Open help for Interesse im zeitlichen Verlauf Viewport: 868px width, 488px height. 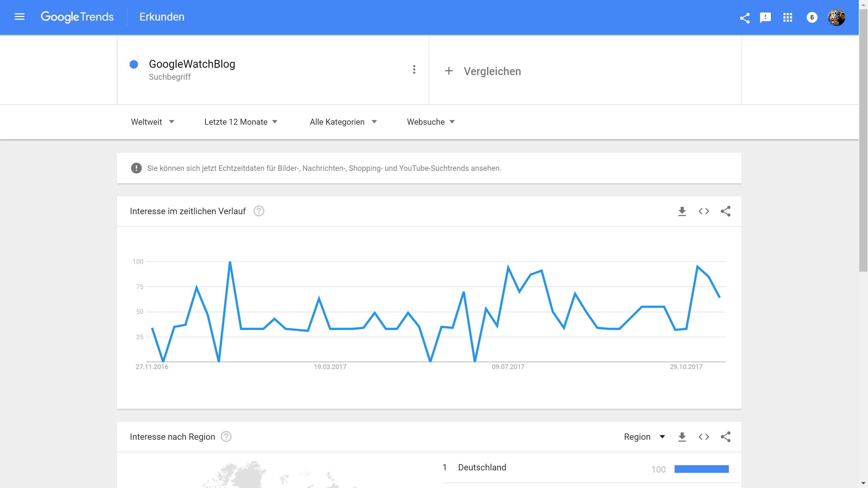coord(259,211)
